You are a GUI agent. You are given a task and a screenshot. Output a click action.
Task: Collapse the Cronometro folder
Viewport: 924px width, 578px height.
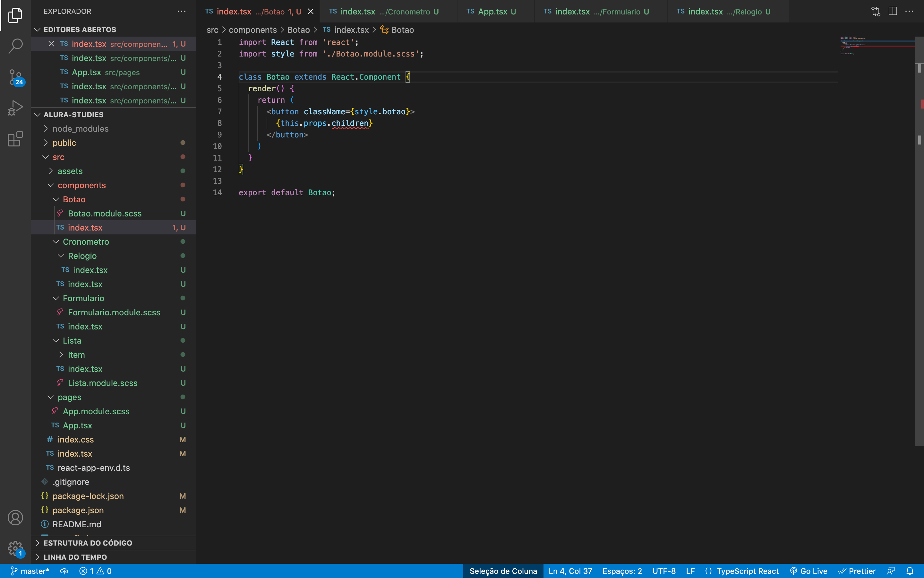point(114,241)
